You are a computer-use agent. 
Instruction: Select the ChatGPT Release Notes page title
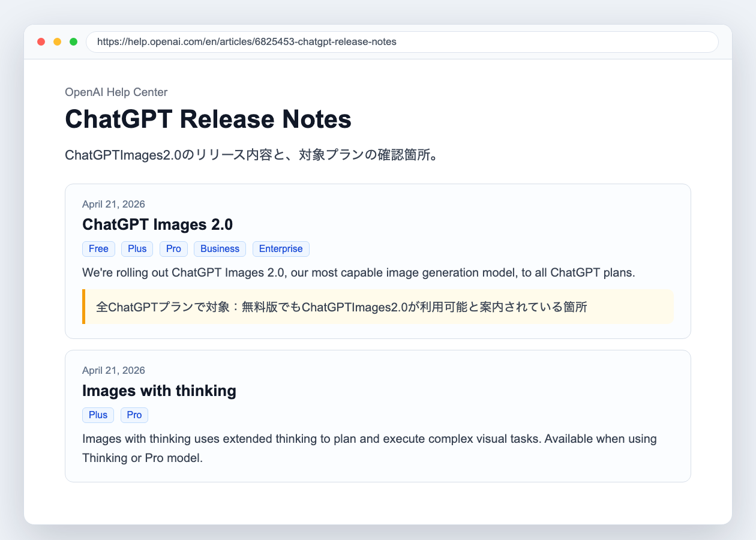pyautogui.click(x=208, y=119)
